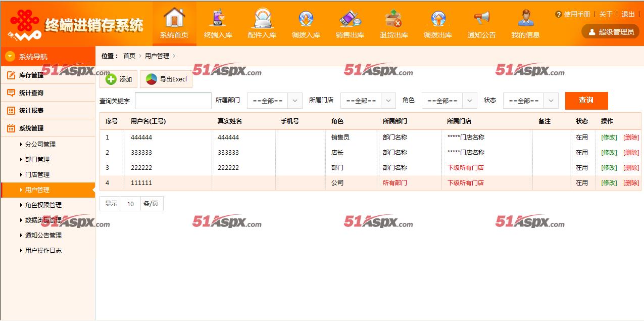Viewport: 644px width, 321px height.
Task: Click the green 添加 add button
Action: 119,79
